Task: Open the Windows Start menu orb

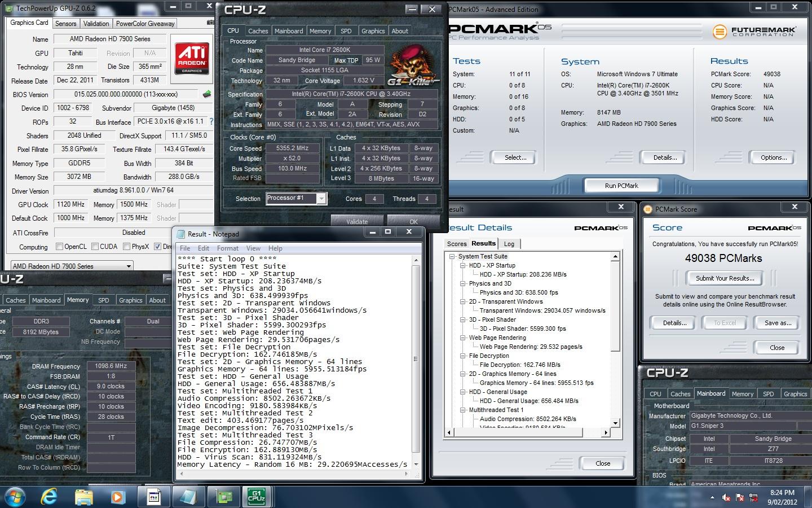Action: (14, 497)
